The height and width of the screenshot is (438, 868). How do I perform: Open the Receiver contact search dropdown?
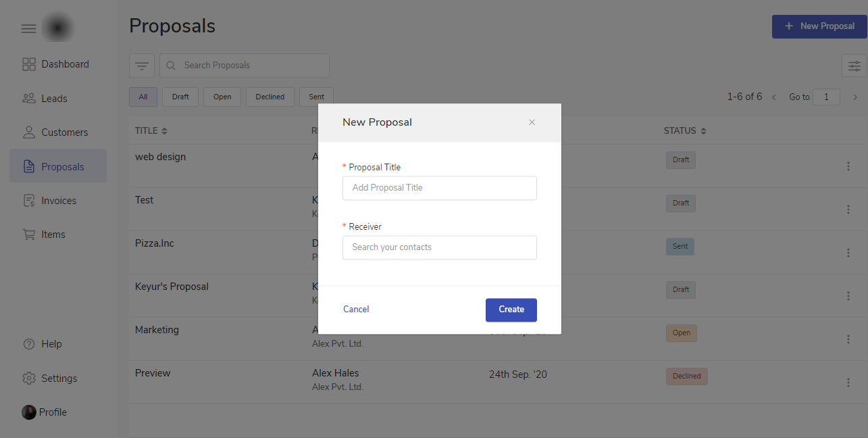click(x=439, y=247)
